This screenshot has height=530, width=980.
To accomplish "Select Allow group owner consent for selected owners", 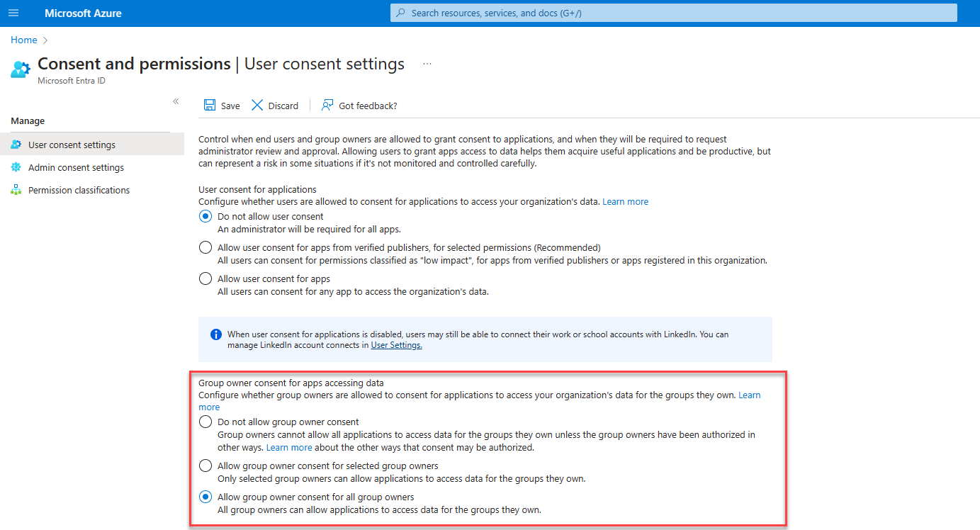I will (x=205, y=466).
